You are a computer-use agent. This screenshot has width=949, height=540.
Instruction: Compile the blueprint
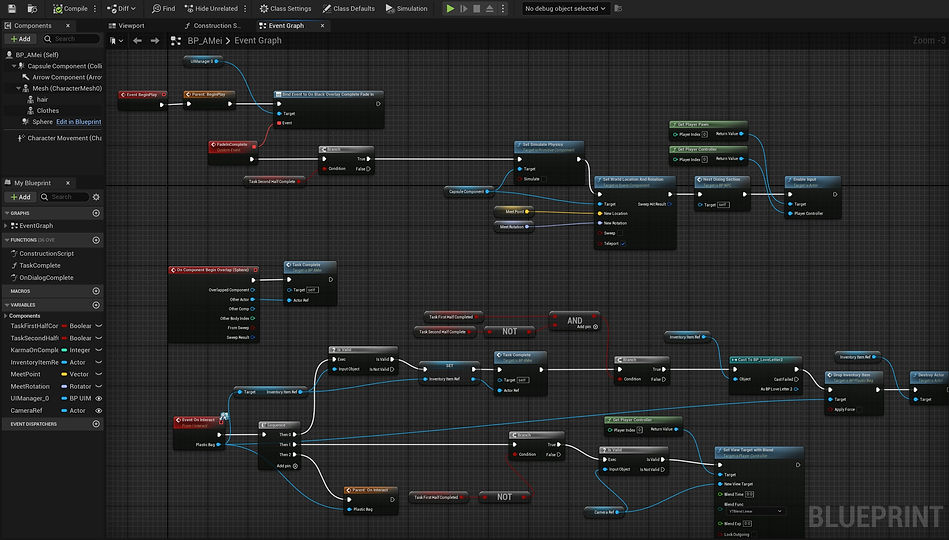[x=70, y=8]
